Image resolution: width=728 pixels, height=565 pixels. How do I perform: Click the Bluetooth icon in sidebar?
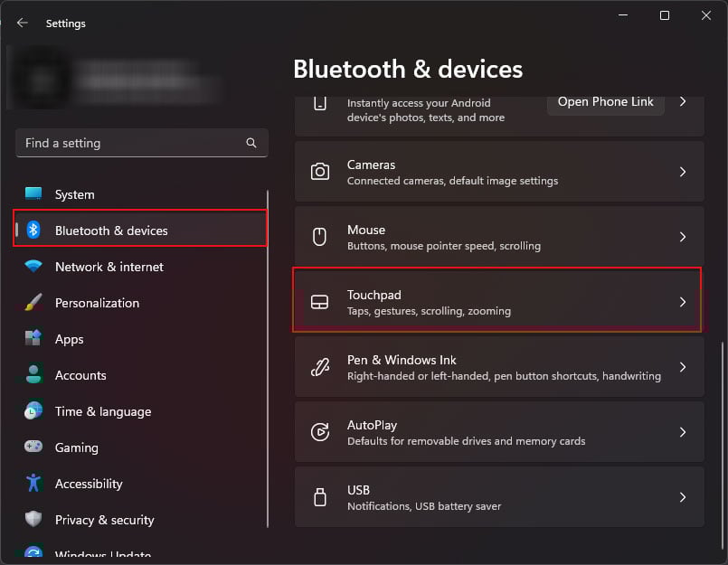[33, 231]
